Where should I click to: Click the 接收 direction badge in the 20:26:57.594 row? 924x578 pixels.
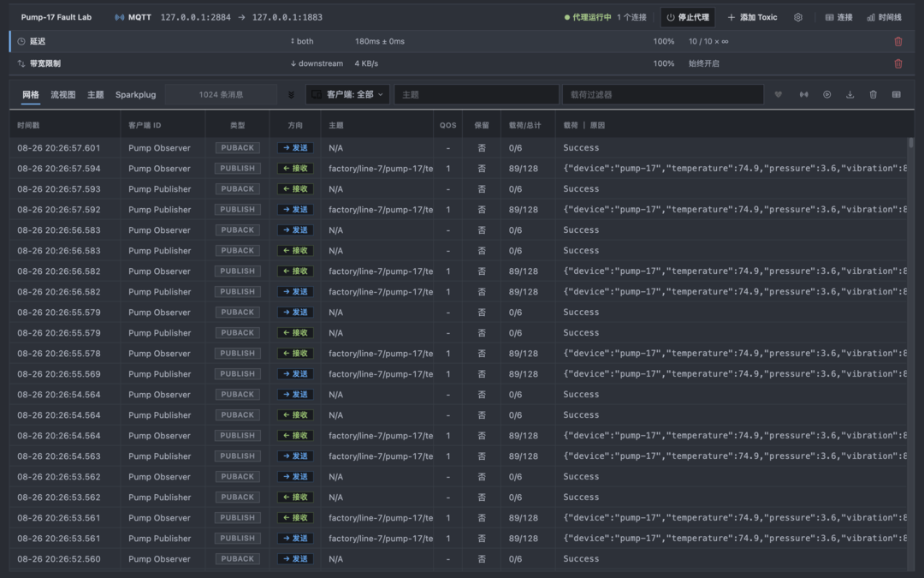click(x=295, y=169)
